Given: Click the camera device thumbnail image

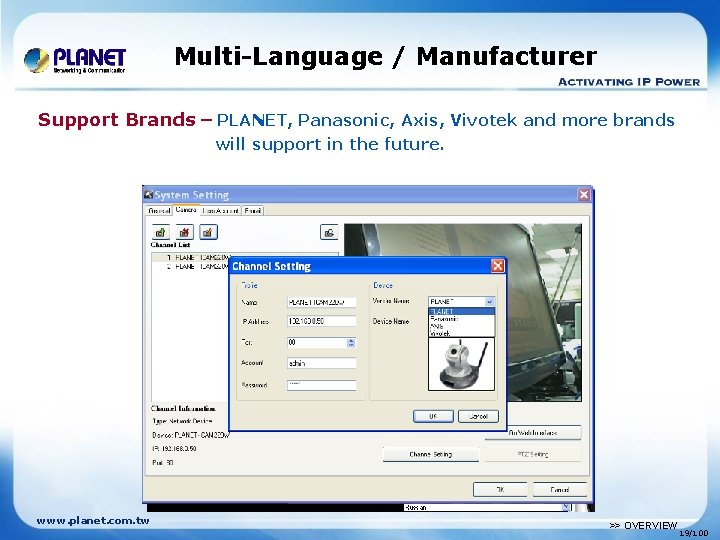Looking at the screenshot, I should (x=461, y=364).
